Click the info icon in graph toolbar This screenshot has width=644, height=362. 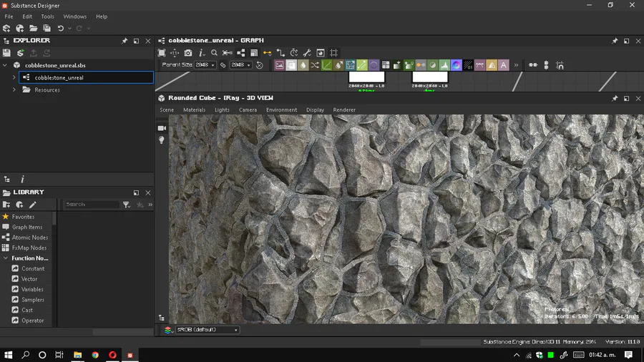(201, 53)
